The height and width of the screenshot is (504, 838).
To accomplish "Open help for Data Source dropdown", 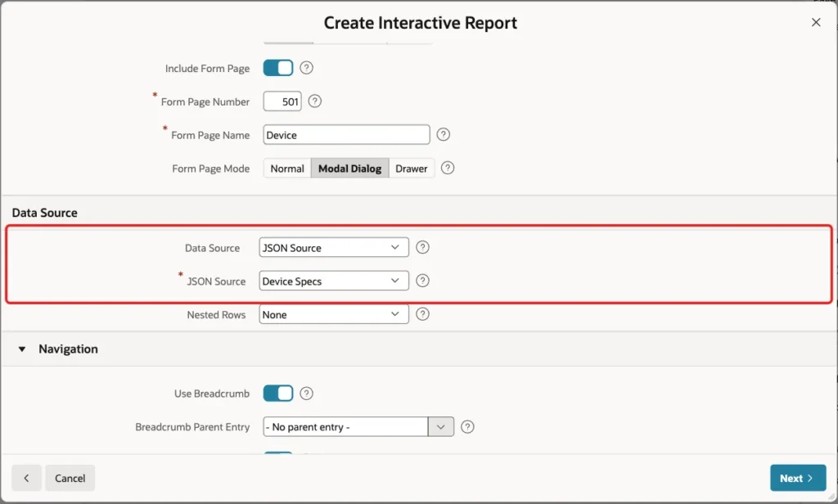I will [422, 247].
